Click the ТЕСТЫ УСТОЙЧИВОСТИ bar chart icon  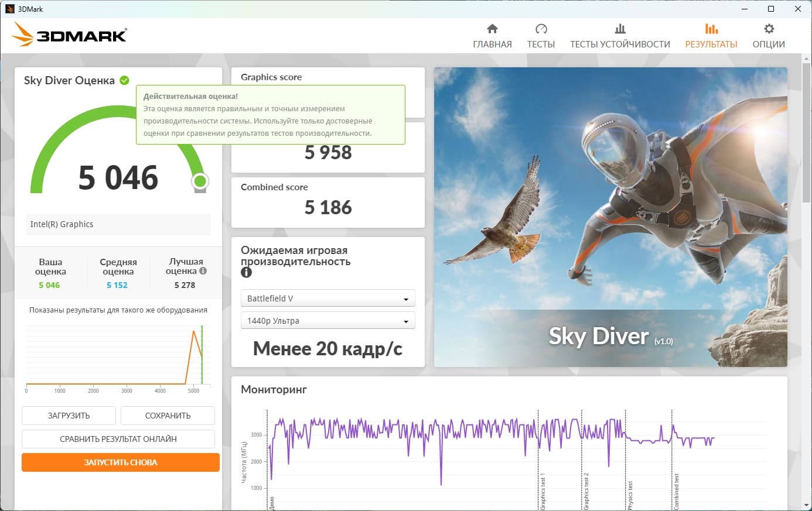pyautogui.click(x=620, y=29)
